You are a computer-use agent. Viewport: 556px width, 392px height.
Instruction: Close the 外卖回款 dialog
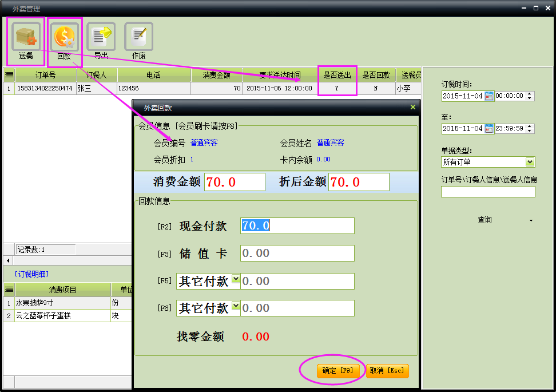413,107
